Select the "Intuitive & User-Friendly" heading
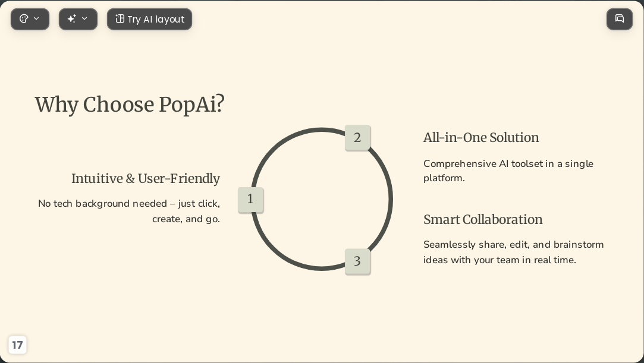The height and width of the screenshot is (363, 644). pyautogui.click(x=146, y=179)
